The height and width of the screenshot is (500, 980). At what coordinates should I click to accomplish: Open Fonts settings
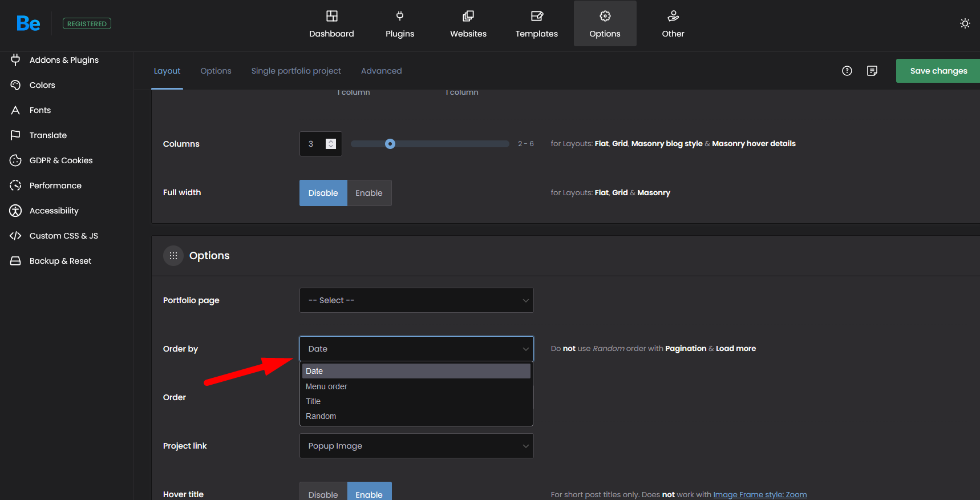coord(40,110)
